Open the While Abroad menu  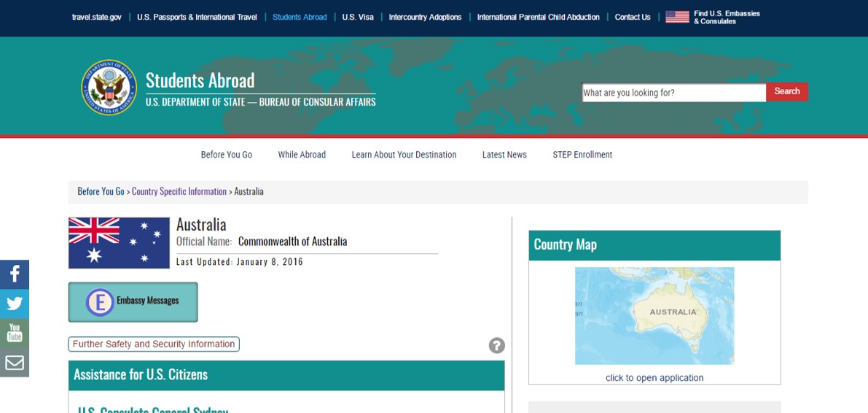tap(302, 155)
